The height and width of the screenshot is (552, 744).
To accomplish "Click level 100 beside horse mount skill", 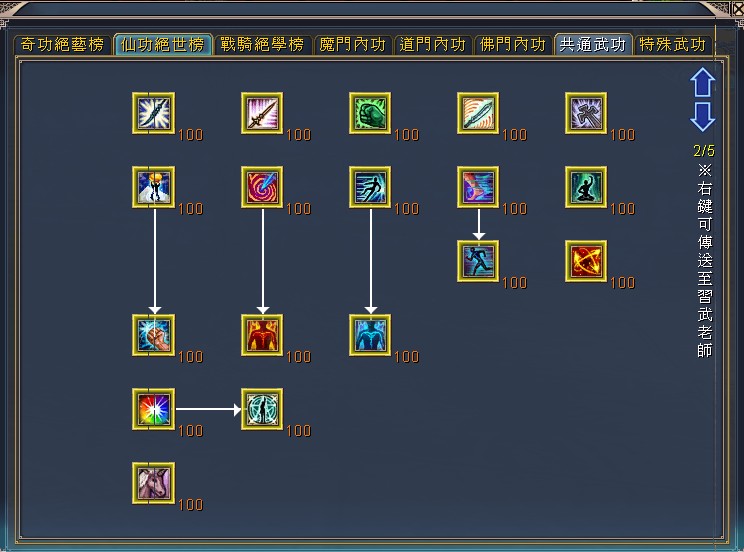I will tap(191, 505).
